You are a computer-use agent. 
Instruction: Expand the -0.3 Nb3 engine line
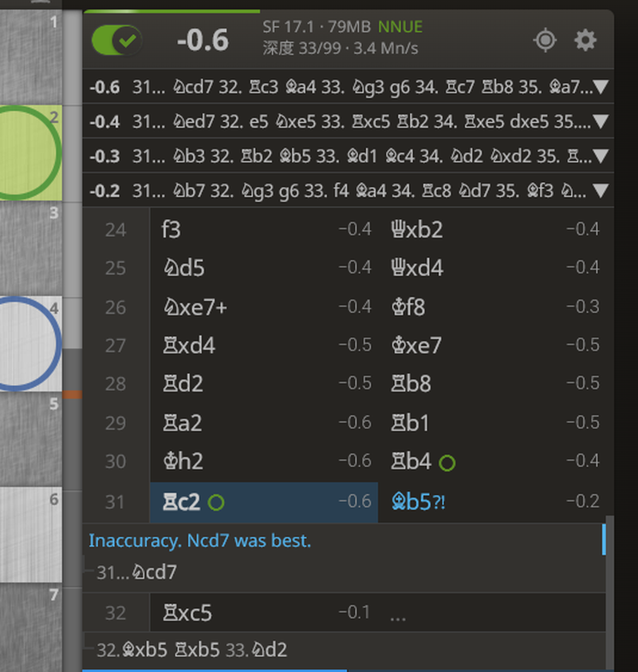click(601, 156)
